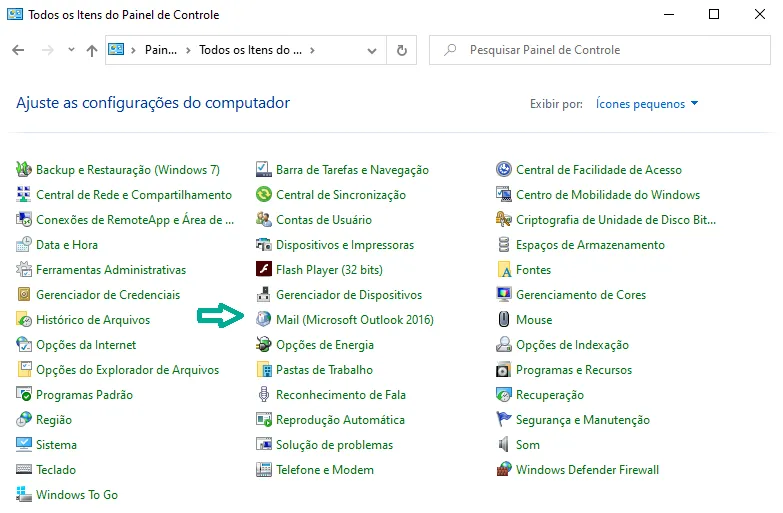This screenshot has width=783, height=513.
Task: Click the Opções da Internet icon
Action: pos(23,344)
